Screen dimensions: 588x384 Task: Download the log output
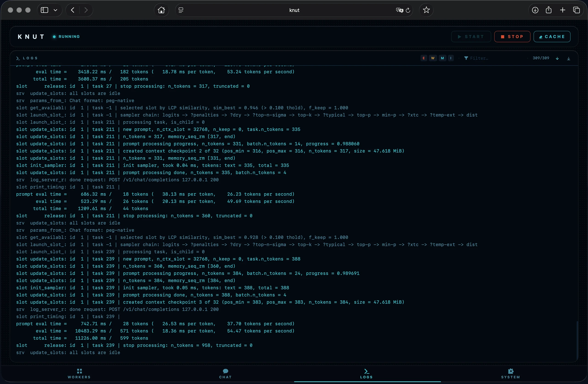tap(569, 58)
